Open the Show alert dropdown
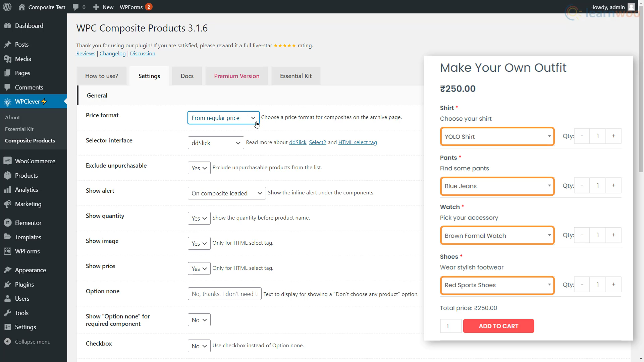644x362 pixels. point(227,193)
